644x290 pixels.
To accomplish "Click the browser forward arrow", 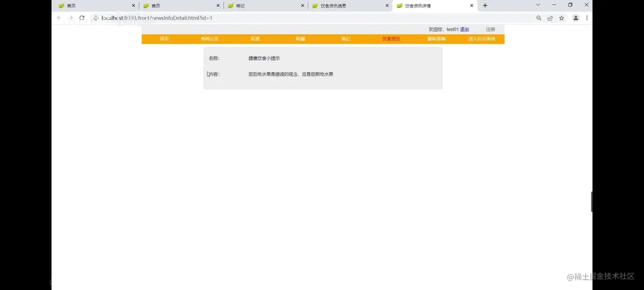I will [x=71, y=18].
